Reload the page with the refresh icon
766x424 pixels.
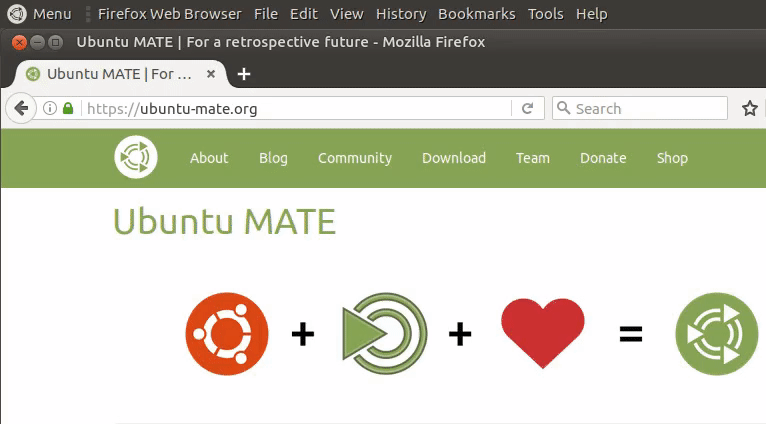point(527,108)
